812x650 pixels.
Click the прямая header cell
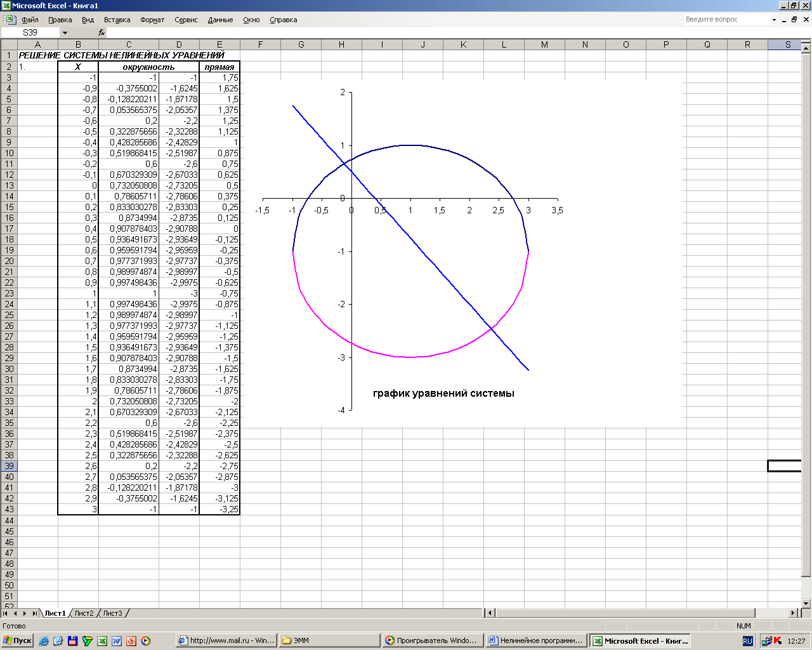219,67
